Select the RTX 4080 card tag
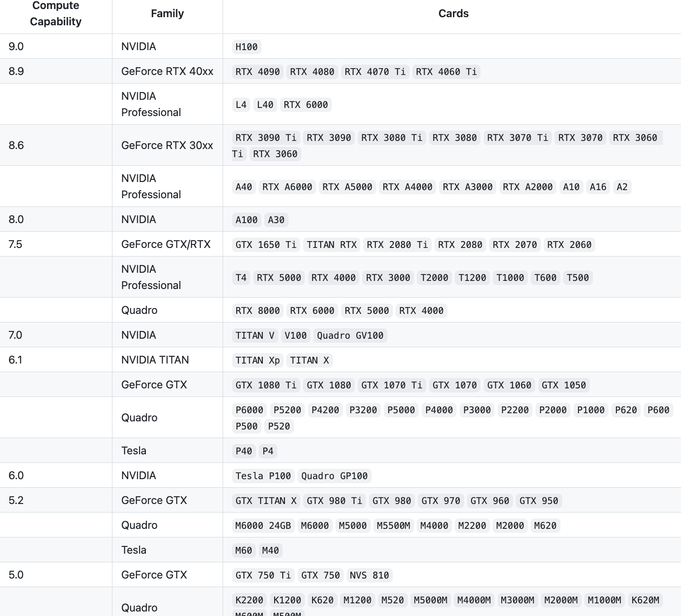Viewport: 681px width, 616px height. [312, 72]
